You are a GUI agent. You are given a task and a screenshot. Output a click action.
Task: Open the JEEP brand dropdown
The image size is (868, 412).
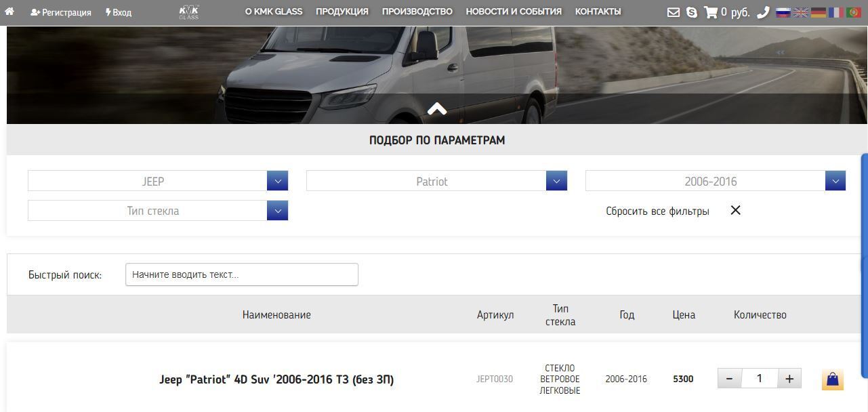pyautogui.click(x=158, y=181)
